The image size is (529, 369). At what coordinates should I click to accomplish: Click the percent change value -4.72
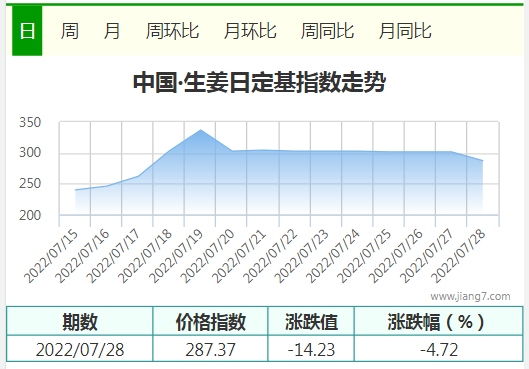coord(439,349)
